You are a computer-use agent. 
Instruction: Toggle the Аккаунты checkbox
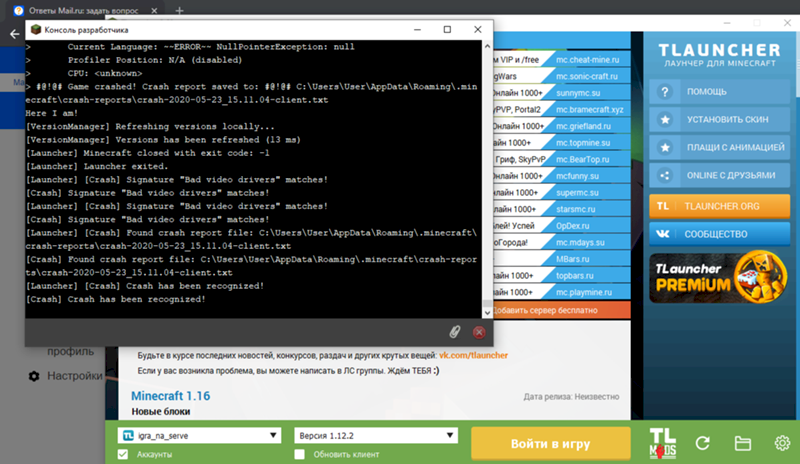(x=123, y=455)
